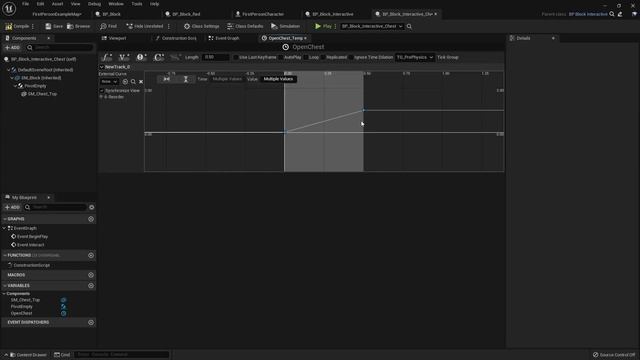Use selected external curve icon
The width and height of the screenshot is (640, 360).
click(125, 82)
